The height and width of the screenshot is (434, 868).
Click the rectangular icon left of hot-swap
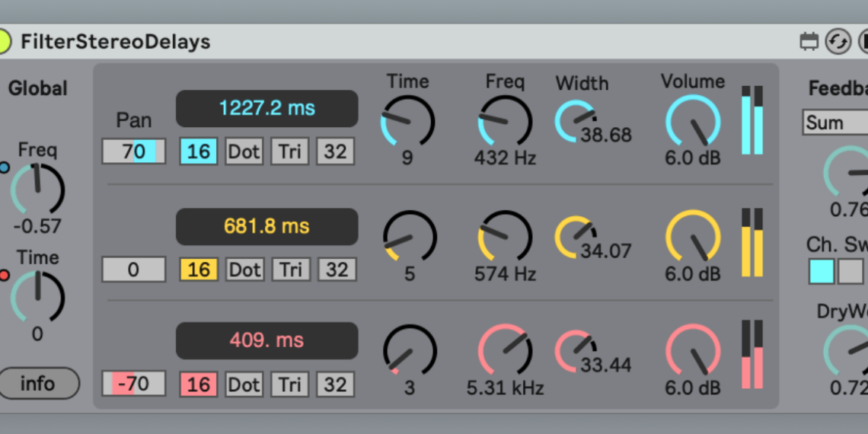click(x=809, y=42)
